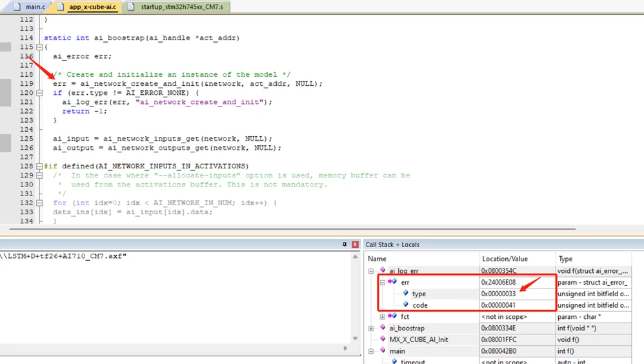
Task: Open the startup_stm32h745xx_CM7.s tab
Action: (x=177, y=7)
